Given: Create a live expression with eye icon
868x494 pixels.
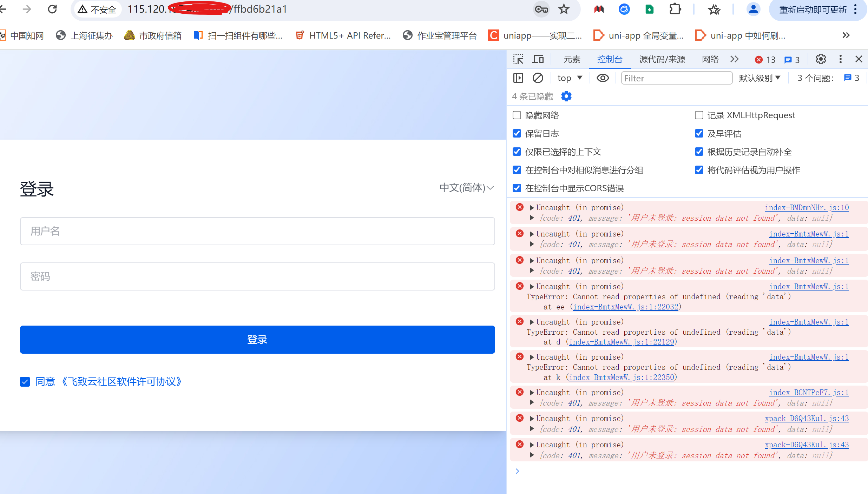Looking at the screenshot, I should pos(603,78).
